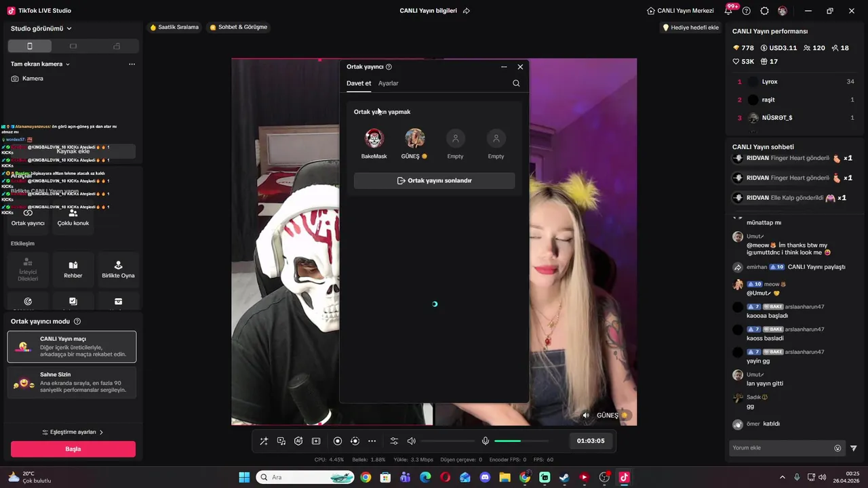868x488 pixels.
Task: Open the audio mixer settings icon
Action: click(394, 441)
